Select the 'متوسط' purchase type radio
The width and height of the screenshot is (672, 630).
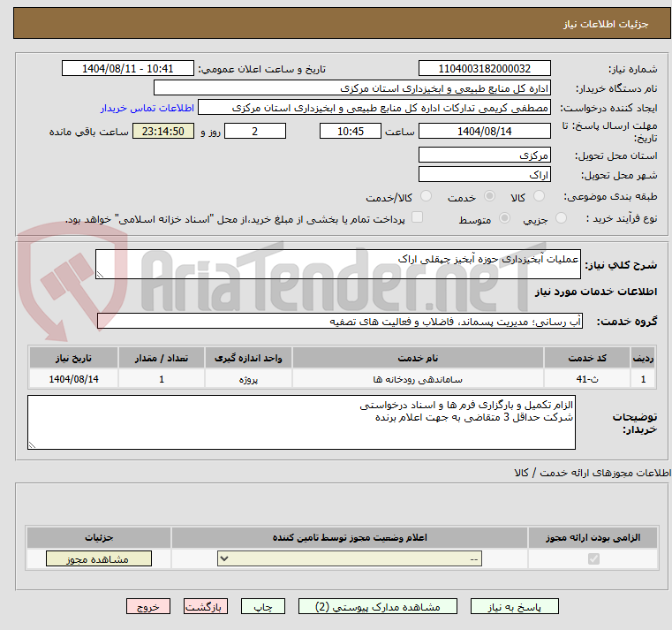click(x=504, y=218)
